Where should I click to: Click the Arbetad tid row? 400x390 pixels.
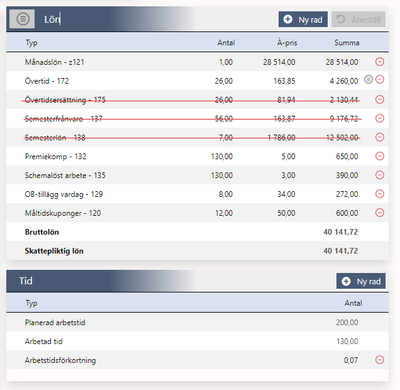point(197,341)
